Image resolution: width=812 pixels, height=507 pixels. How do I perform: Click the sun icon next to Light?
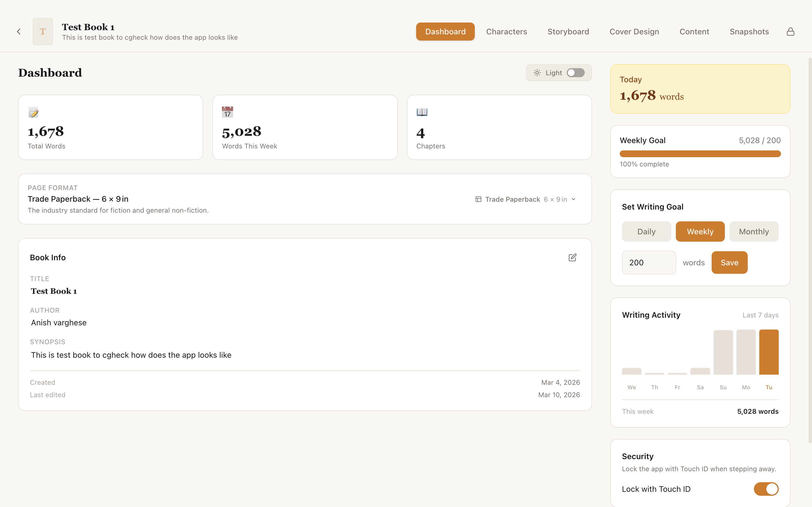coord(537,72)
